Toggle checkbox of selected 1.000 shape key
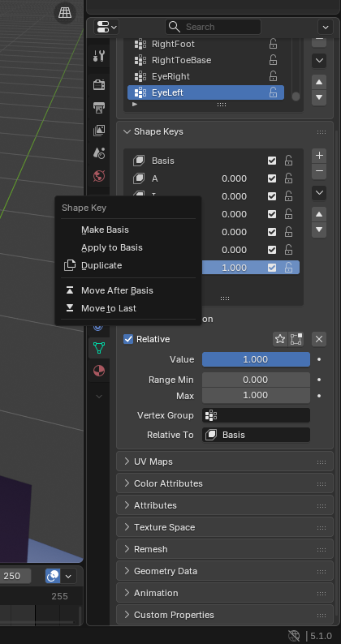Viewport: 341px width, 644px height. (x=272, y=268)
